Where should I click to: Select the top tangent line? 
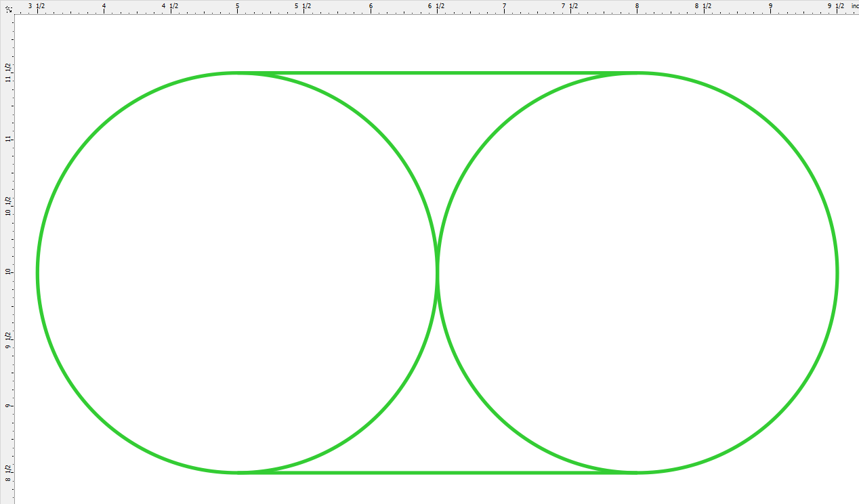436,72
